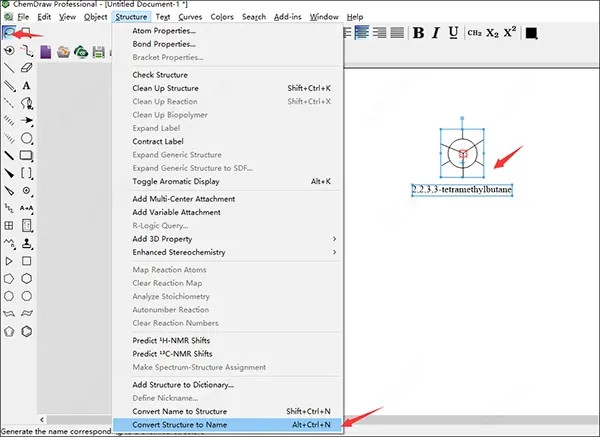Click Predict 1H-NMR Shifts
Image resolution: width=600 pixels, height=437 pixels.
[x=228, y=342]
